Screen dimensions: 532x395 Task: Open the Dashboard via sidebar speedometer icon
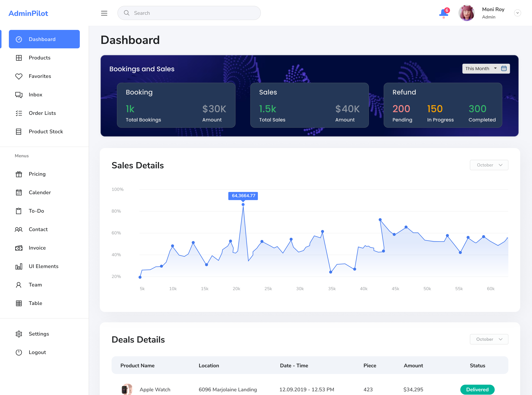click(x=19, y=39)
